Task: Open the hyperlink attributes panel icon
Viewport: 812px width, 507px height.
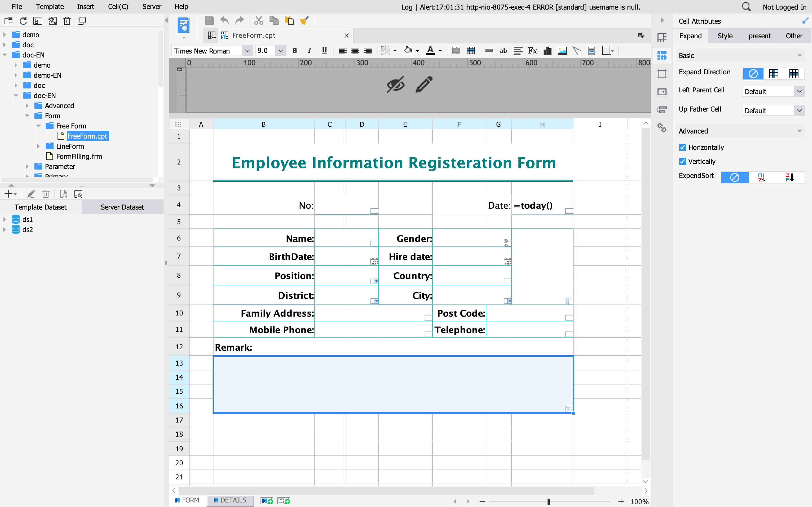Action: 662,128
